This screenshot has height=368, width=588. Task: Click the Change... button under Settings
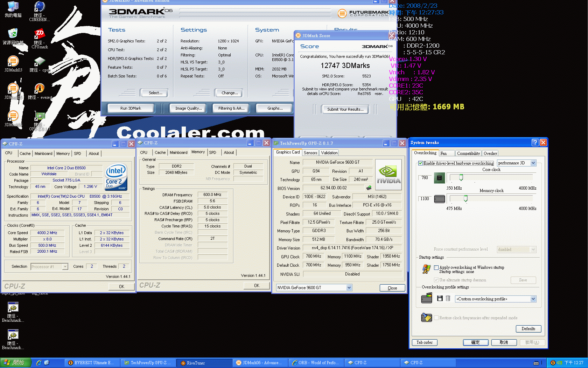[230, 93]
